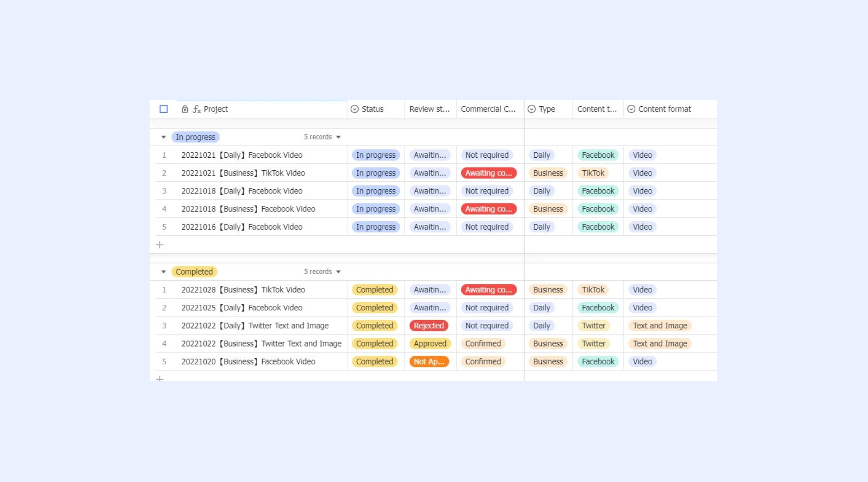Screen dimensions: 868x482
Task: Open the 5 records dropdown for In progress
Action: point(323,137)
